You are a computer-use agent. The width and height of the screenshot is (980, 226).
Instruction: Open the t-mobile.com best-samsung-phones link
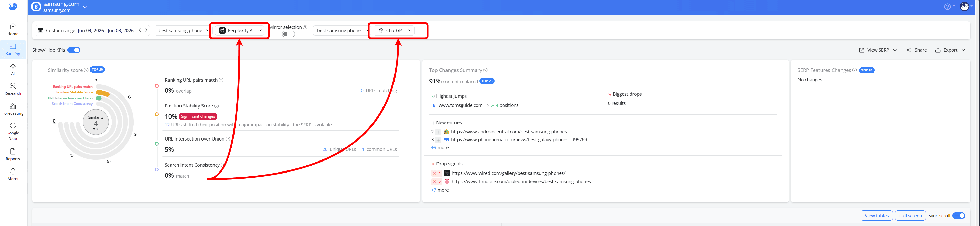[521, 182]
